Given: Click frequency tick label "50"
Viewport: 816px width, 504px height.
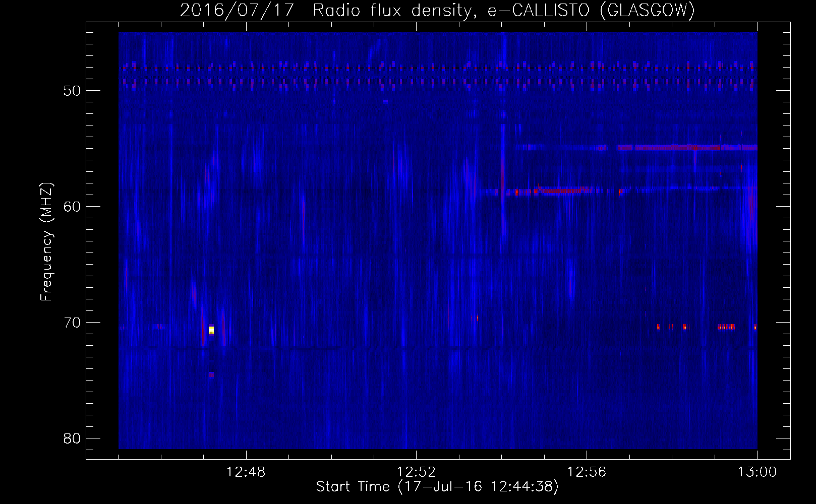Looking at the screenshot, I should pyautogui.click(x=72, y=91).
